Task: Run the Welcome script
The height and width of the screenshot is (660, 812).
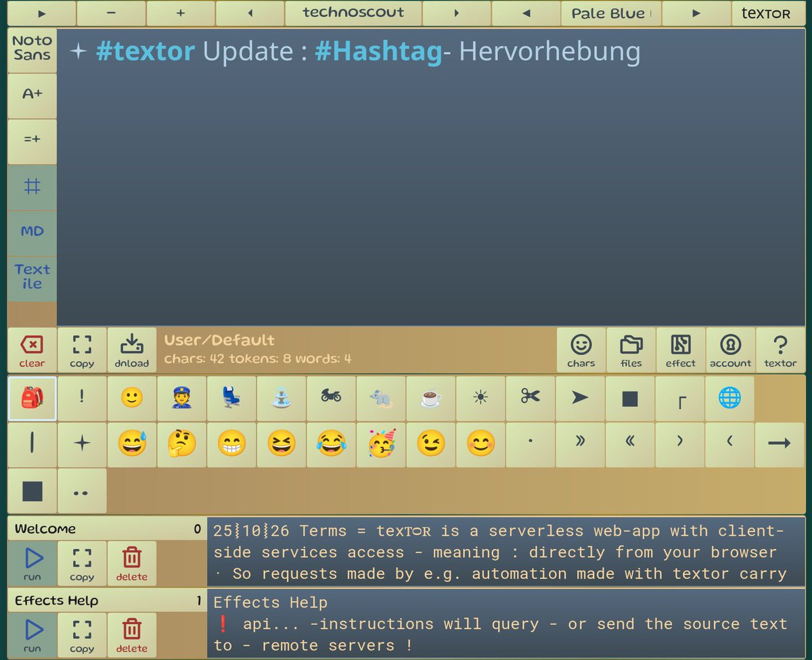Action: click(x=31, y=563)
